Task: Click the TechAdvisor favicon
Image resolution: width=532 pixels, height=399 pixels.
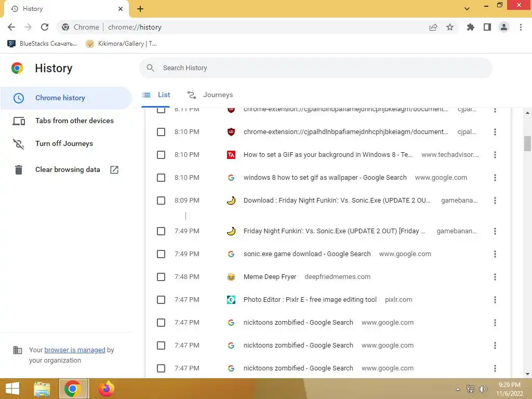Action: click(231, 155)
